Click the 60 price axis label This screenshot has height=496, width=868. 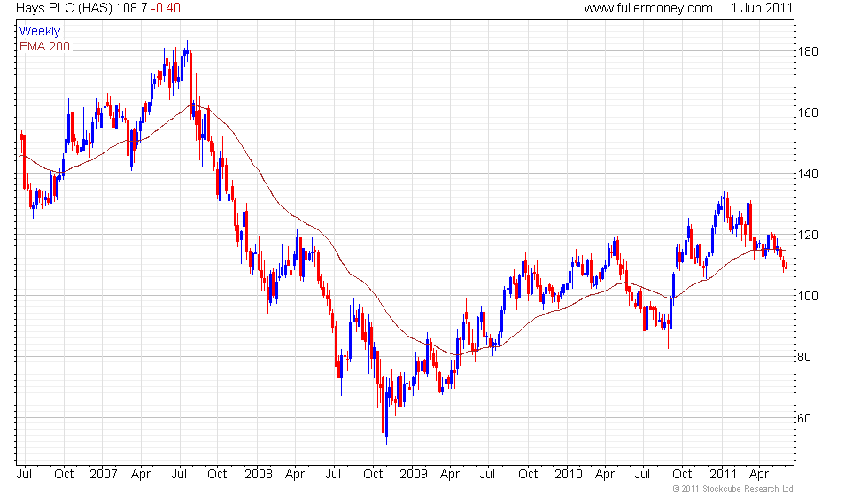tap(804, 418)
